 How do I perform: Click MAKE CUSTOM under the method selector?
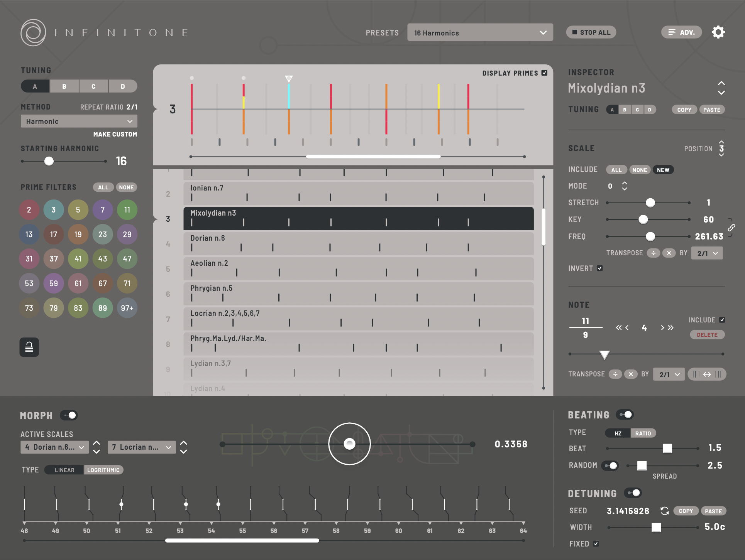pyautogui.click(x=115, y=134)
